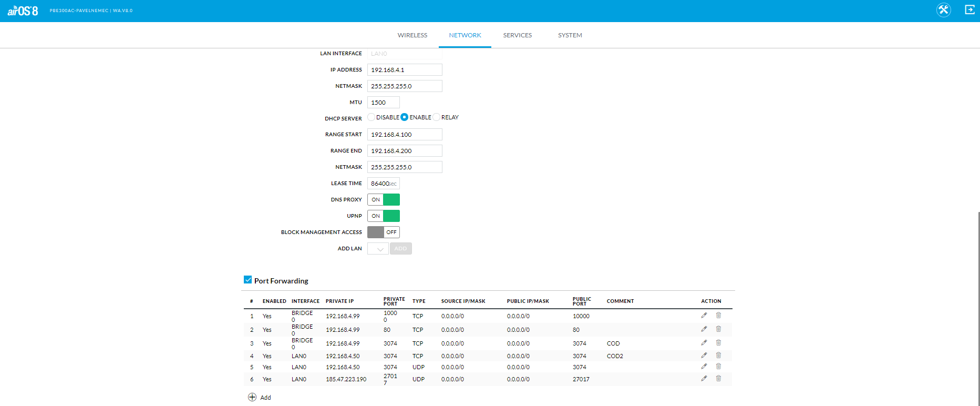This screenshot has width=980, height=406.
Task: Edit port forwarding rule 1 with pencil icon
Action: [704, 316]
